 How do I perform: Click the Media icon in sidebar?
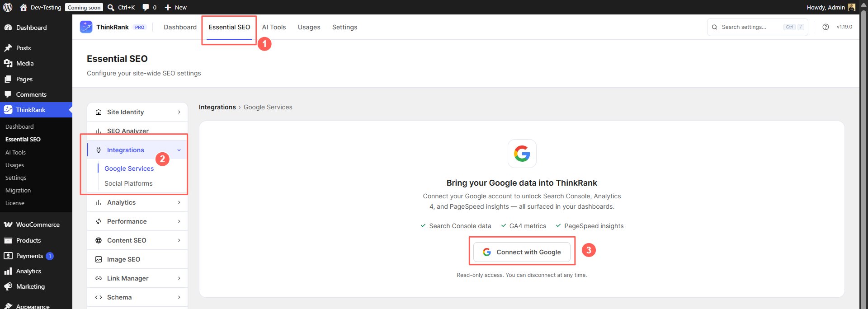click(x=8, y=63)
